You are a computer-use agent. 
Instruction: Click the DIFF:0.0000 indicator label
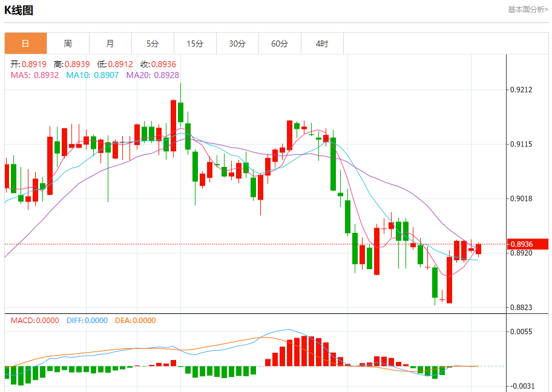tap(87, 320)
